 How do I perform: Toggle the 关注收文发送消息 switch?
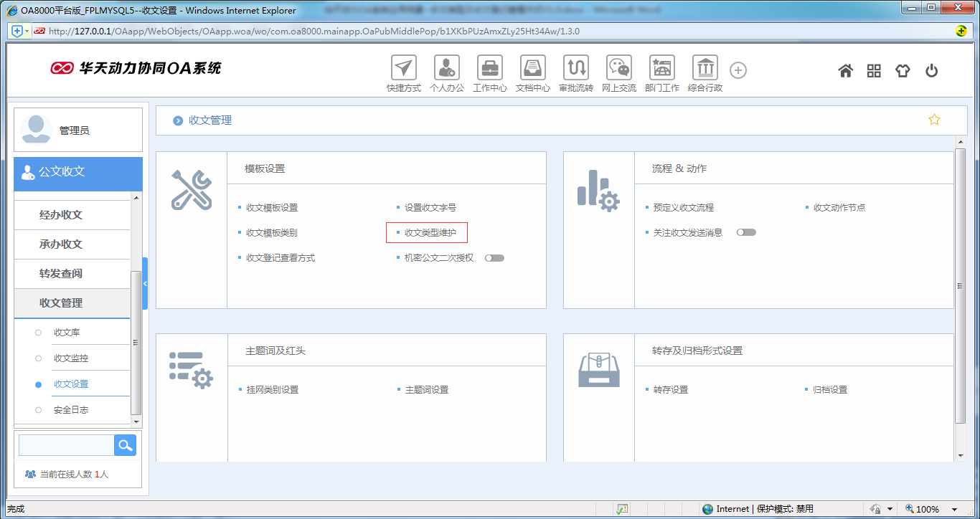[745, 232]
